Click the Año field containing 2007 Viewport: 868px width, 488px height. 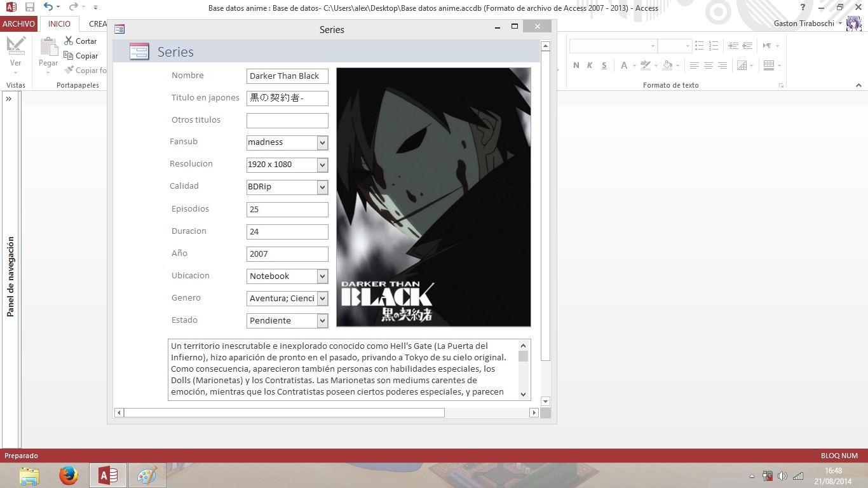coord(287,254)
